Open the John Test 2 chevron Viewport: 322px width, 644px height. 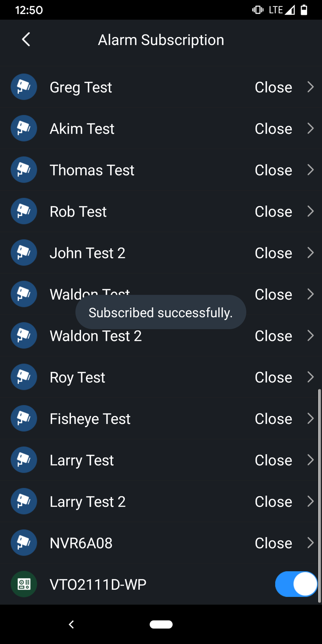[310, 253]
